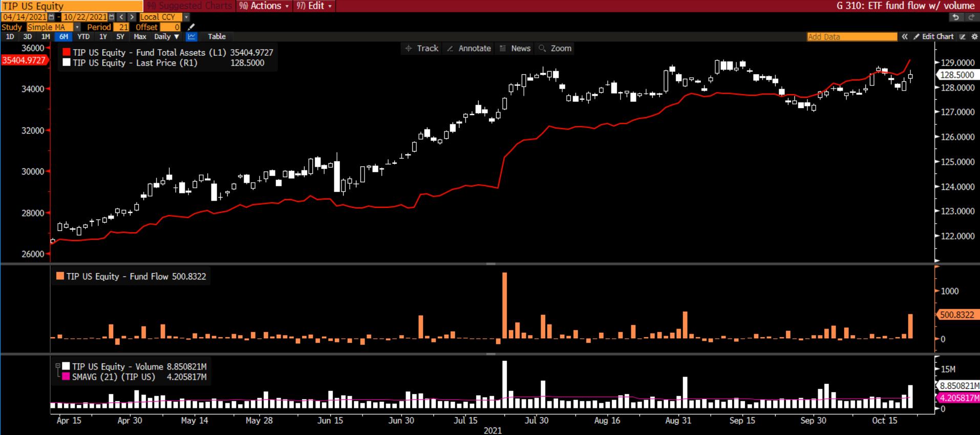The image size is (980, 435).
Task: Select the YTD time range
Action: [x=83, y=36]
